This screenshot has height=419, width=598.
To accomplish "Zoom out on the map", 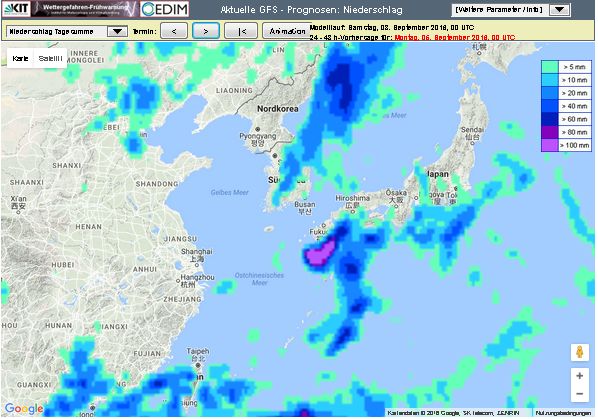I will [x=579, y=393].
